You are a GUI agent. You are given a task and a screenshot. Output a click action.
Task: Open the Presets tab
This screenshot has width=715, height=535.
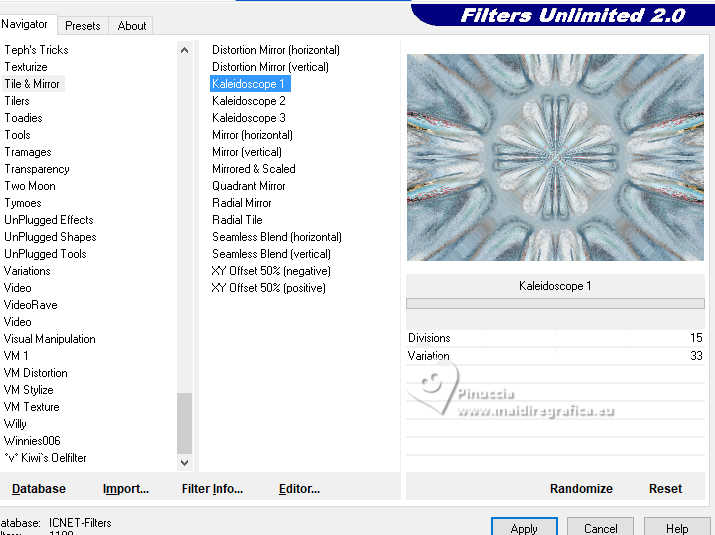(83, 26)
